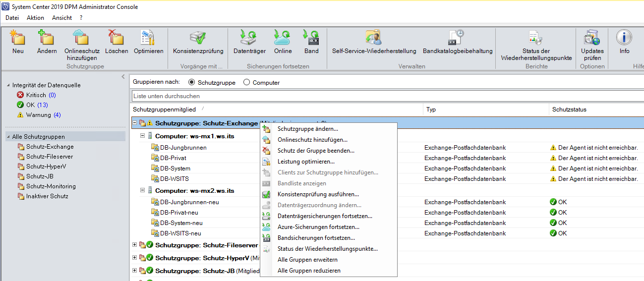Expand the Schutz-HyperV protection group
644x281 pixels.
(134, 258)
